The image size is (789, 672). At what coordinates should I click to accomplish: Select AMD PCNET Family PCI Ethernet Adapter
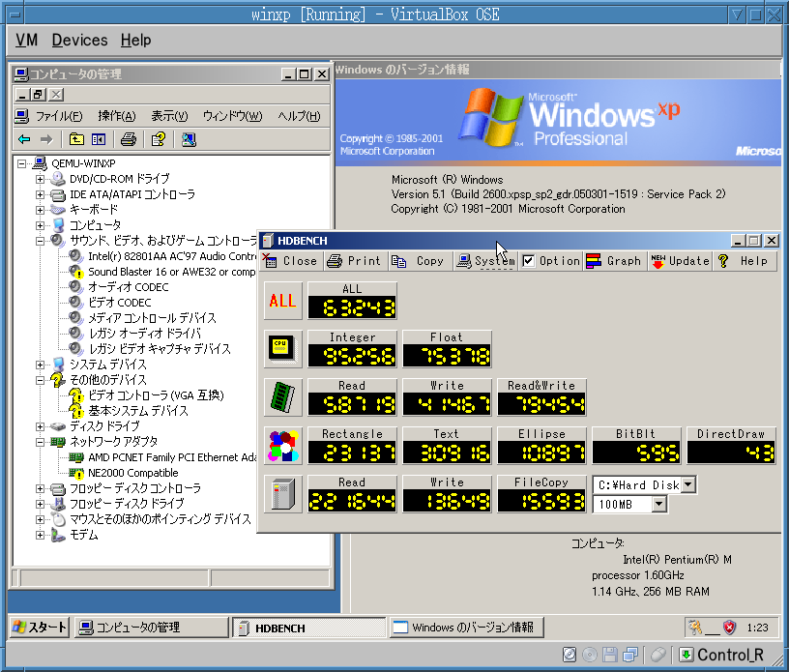pyautogui.click(x=172, y=457)
